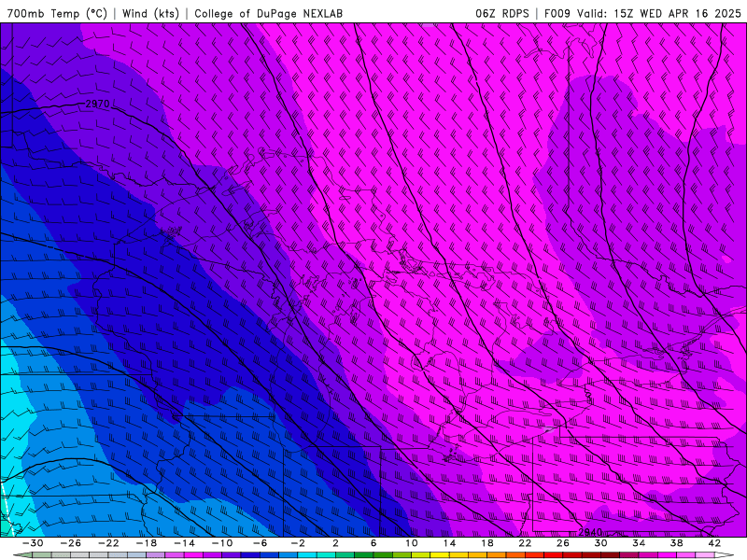
Task: Click the −30 colorbar tick label
Action: pyautogui.click(x=33, y=543)
